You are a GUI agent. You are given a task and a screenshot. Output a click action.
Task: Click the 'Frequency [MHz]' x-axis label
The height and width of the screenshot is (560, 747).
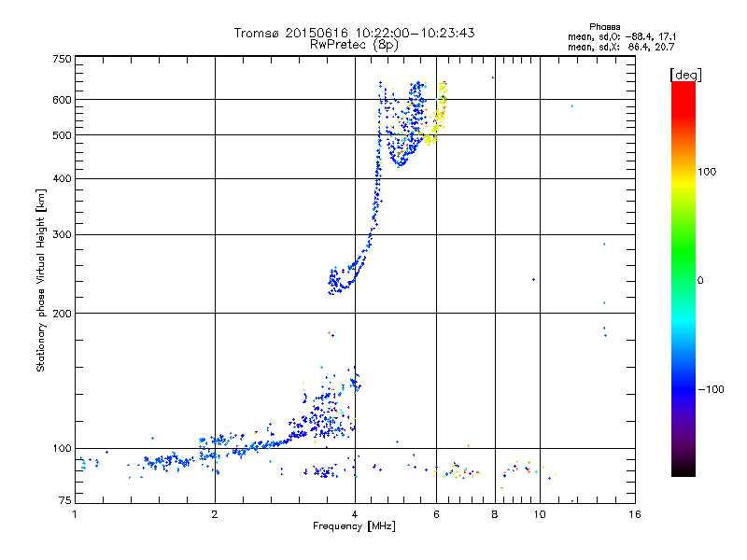click(354, 526)
